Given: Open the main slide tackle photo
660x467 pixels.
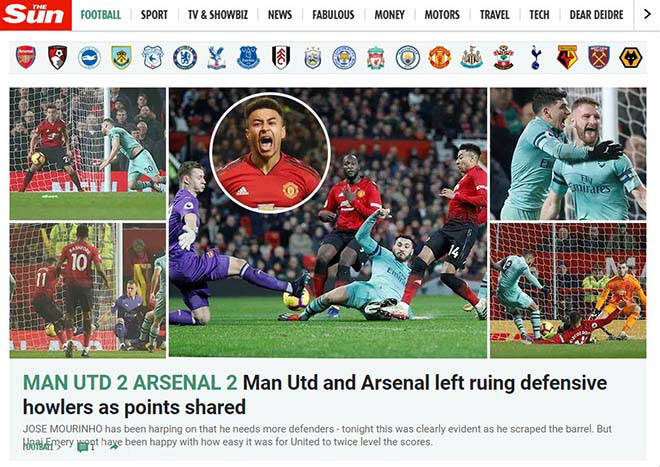Looking at the screenshot, I should pyautogui.click(x=328, y=223).
